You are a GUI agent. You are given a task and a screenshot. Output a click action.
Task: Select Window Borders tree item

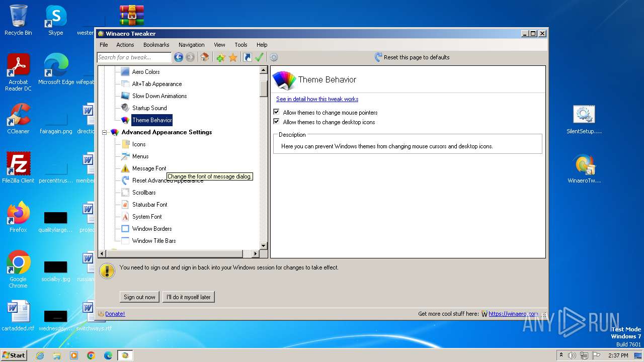point(152,229)
